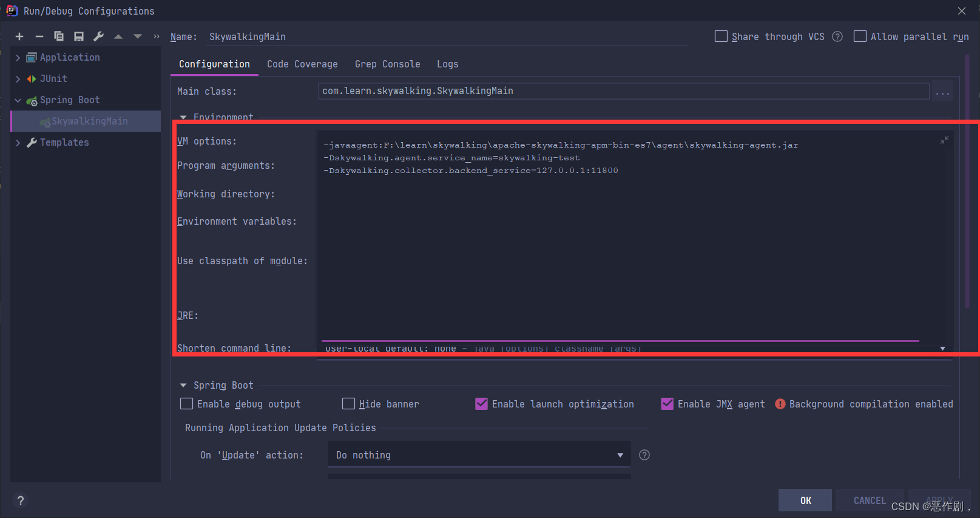Move configuration down with the down arrow
This screenshot has width=980, height=518.
(x=138, y=36)
